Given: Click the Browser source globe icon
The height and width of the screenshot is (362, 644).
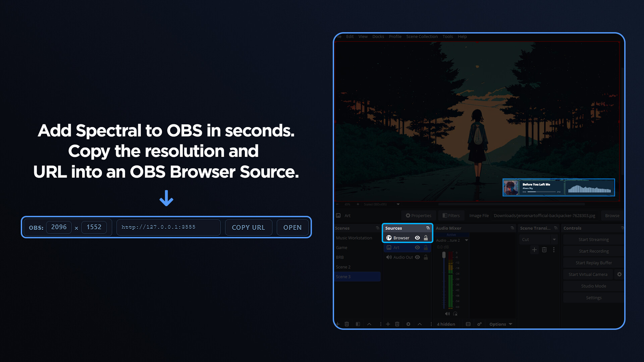Looking at the screenshot, I should pos(389,238).
